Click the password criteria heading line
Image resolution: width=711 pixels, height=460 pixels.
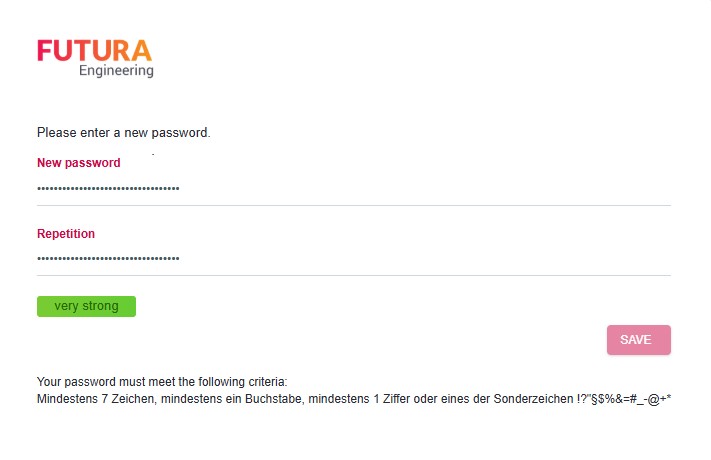pyautogui.click(x=161, y=382)
